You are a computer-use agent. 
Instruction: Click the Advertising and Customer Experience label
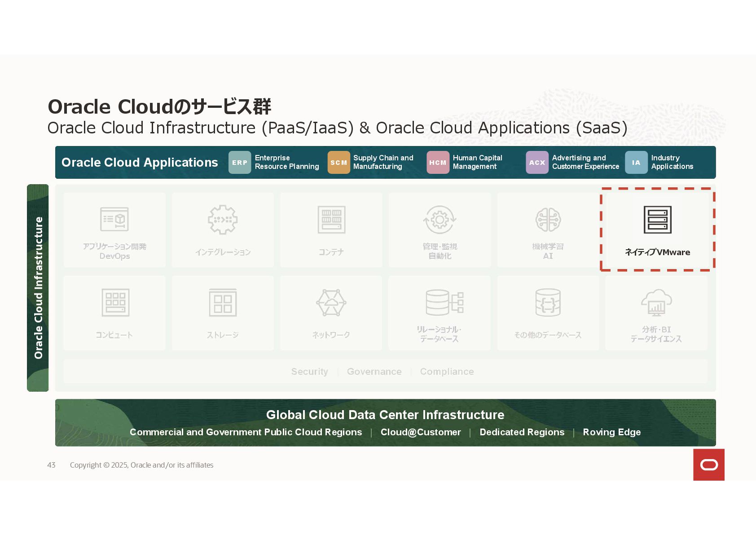[585, 162]
